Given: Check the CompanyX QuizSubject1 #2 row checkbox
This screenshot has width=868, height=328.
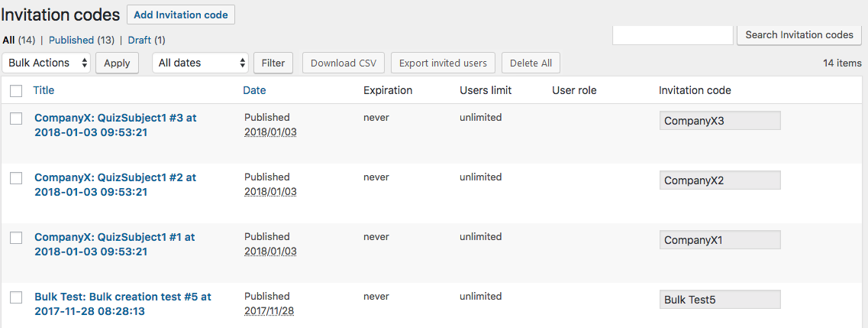Looking at the screenshot, I should point(16,178).
